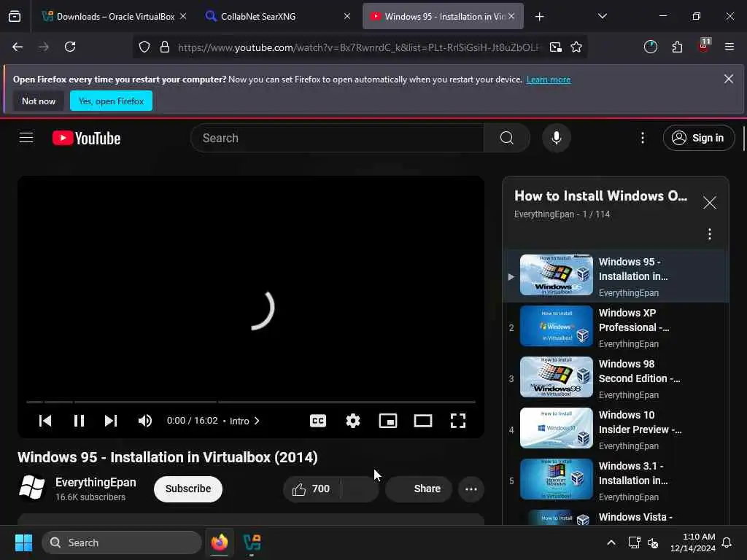Play Windows 98 Second Edition playlist video
This screenshot has height=560, width=747.
[616, 378]
